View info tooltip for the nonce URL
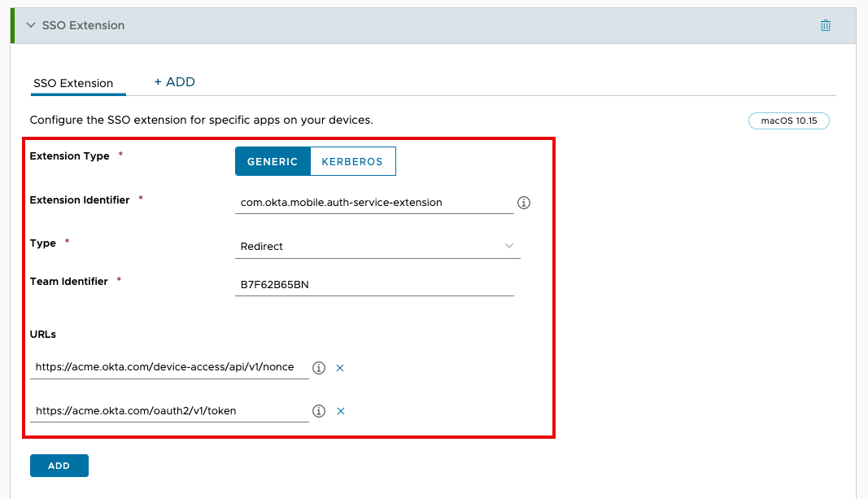This screenshot has width=868, height=499. click(x=318, y=367)
